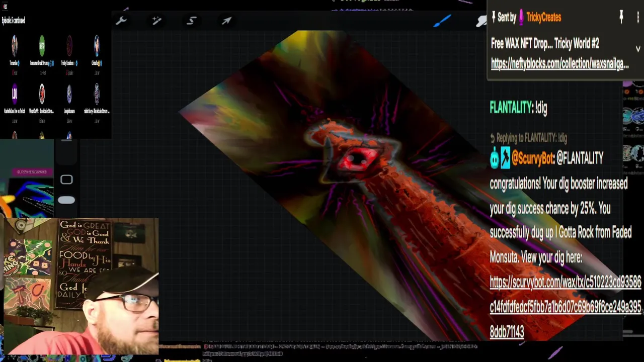The image size is (644, 362).
Task: Click the purple LOU participant avatar
Action: click(15, 94)
